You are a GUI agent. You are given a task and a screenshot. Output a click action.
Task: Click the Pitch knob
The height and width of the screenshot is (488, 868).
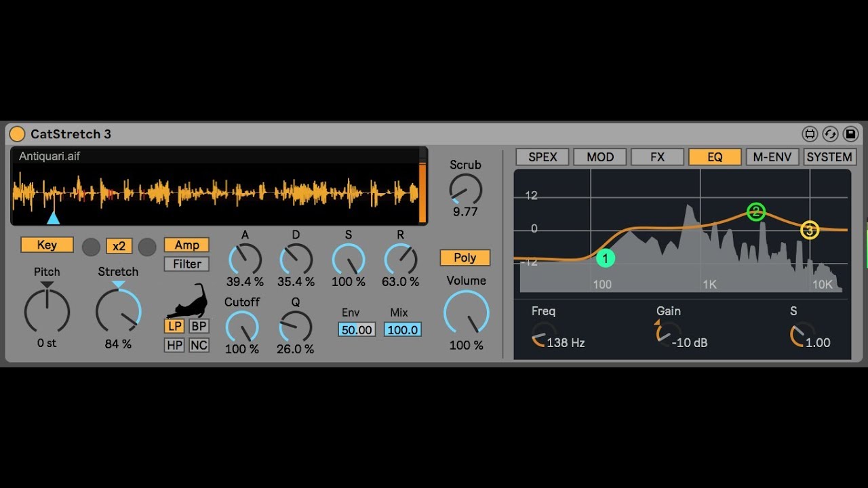click(x=47, y=311)
